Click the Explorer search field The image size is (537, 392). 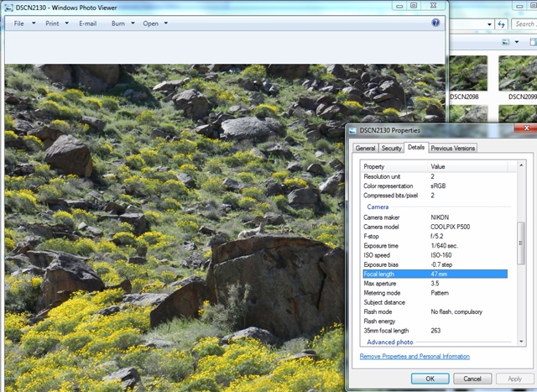point(524,24)
